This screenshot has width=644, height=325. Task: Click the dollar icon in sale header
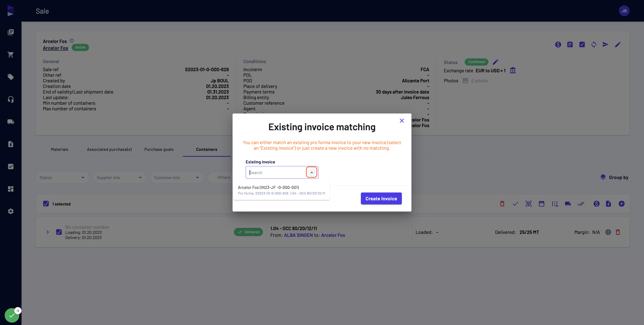click(x=558, y=45)
